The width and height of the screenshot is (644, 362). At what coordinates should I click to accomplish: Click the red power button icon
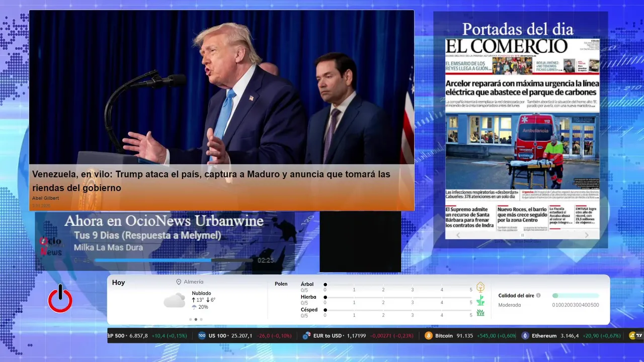pos(60,299)
